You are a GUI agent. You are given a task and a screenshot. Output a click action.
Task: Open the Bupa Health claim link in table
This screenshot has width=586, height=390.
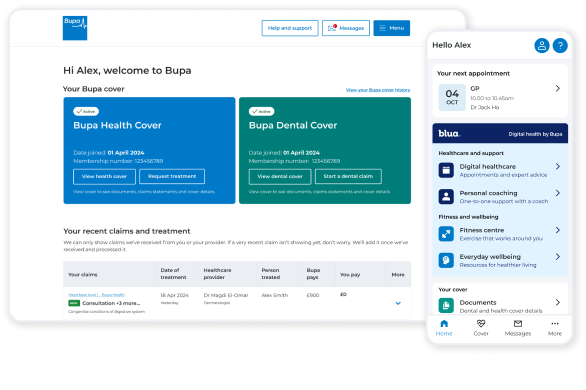(96, 295)
